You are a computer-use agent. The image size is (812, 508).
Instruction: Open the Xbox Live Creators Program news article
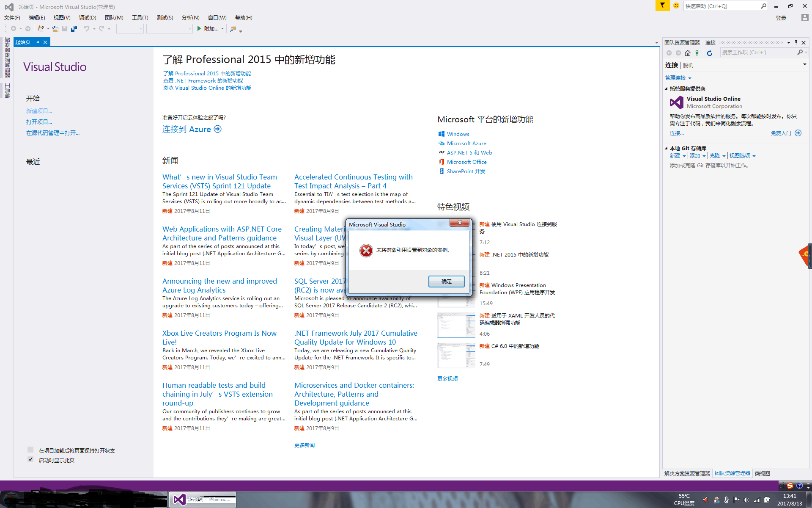[x=219, y=337]
